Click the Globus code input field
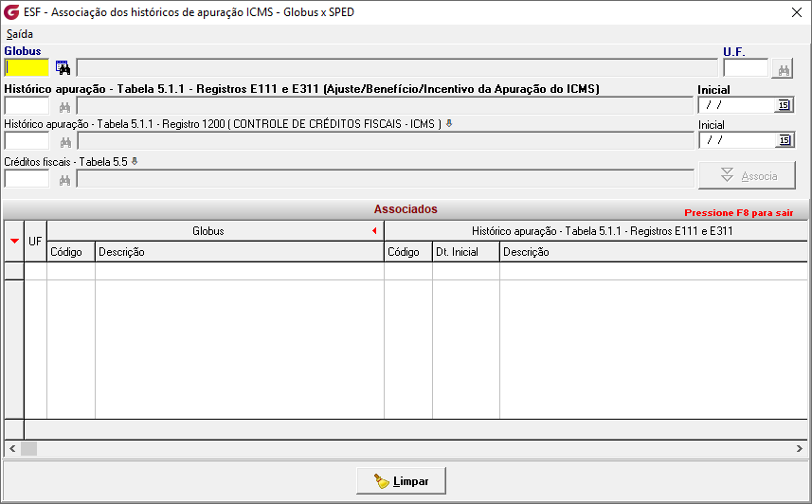812x504 pixels. coord(27,67)
